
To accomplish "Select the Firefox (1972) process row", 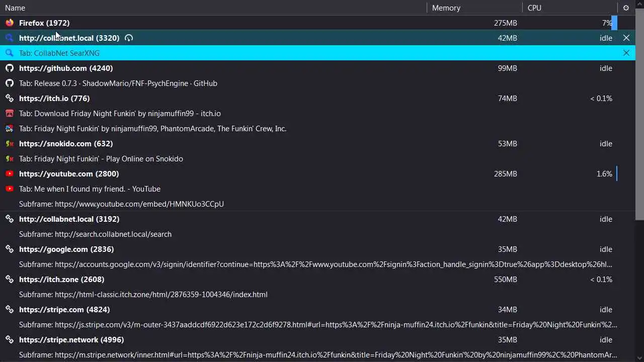I will click(x=317, y=23).
